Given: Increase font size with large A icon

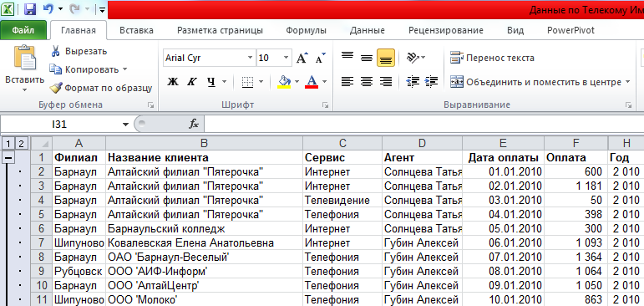Looking at the screenshot, I should 302,58.
